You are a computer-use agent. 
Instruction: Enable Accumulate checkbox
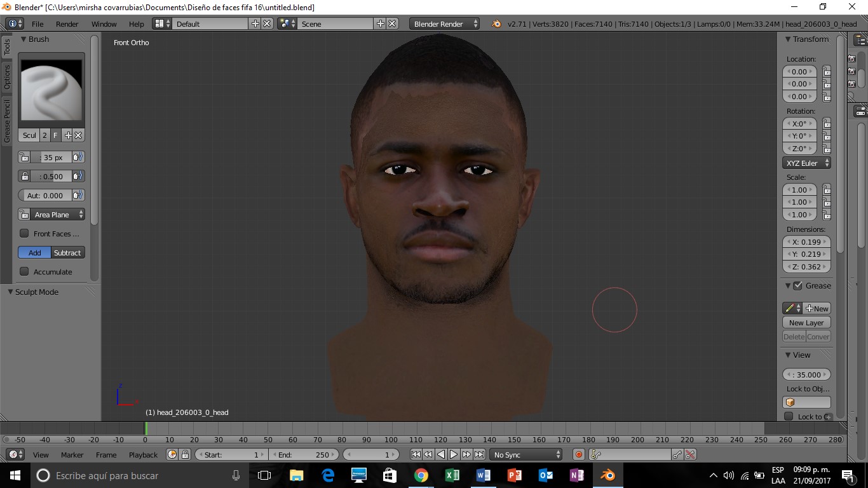pyautogui.click(x=24, y=271)
